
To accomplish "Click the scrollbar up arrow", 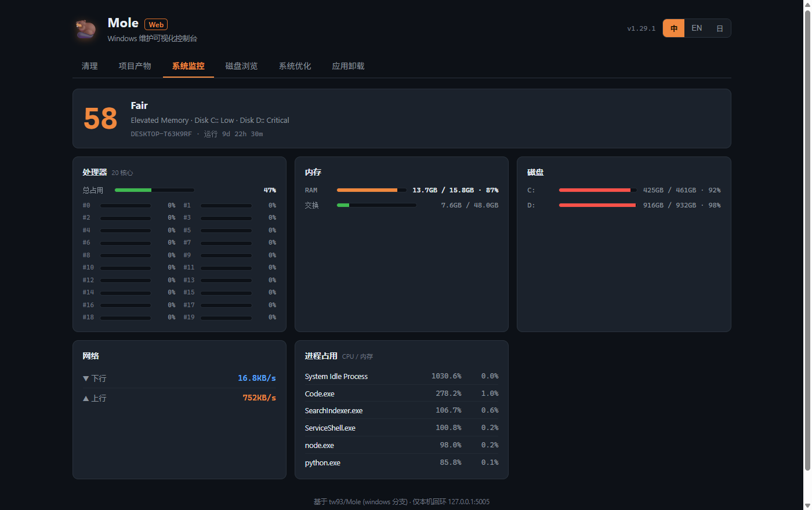I will point(807,3).
